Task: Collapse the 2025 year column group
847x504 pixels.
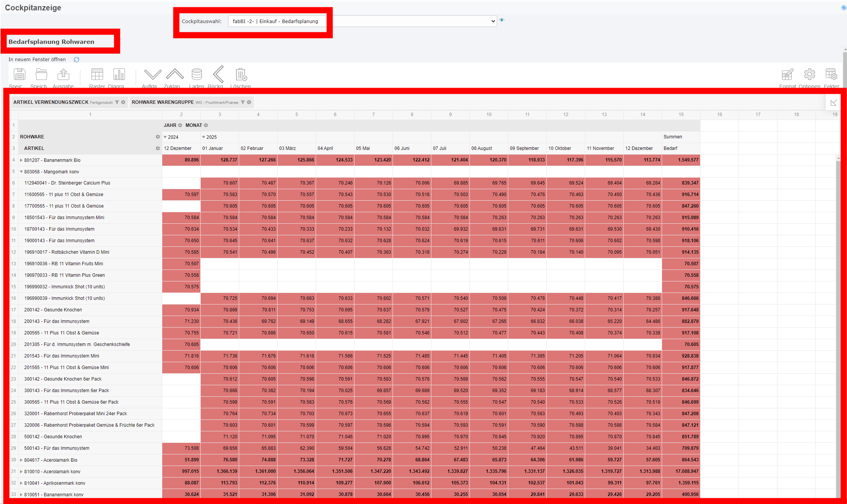Action: pyautogui.click(x=203, y=137)
